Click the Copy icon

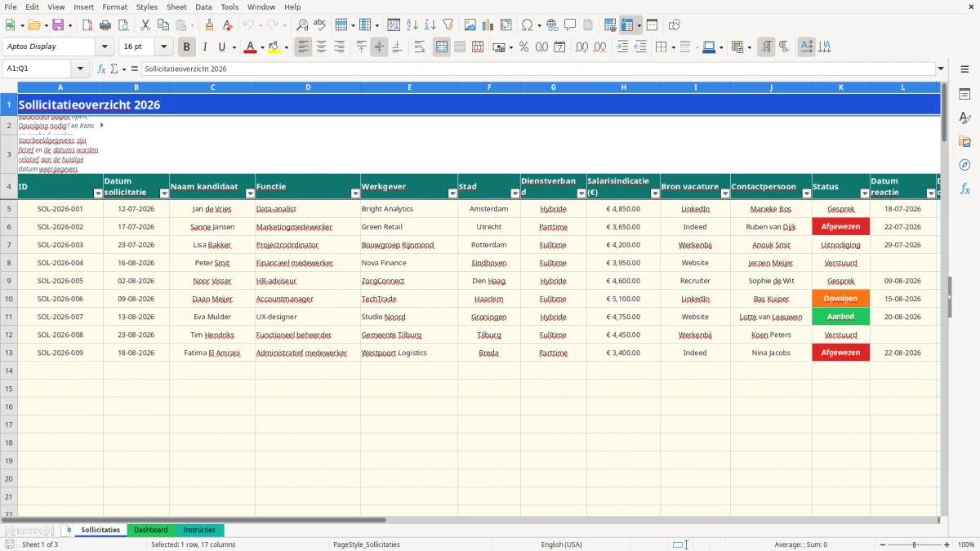coord(163,25)
